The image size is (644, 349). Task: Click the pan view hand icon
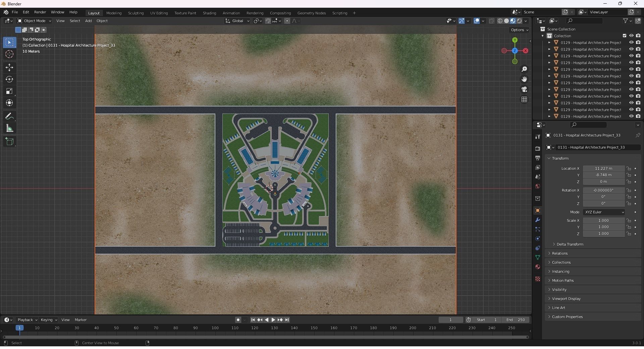(x=524, y=79)
